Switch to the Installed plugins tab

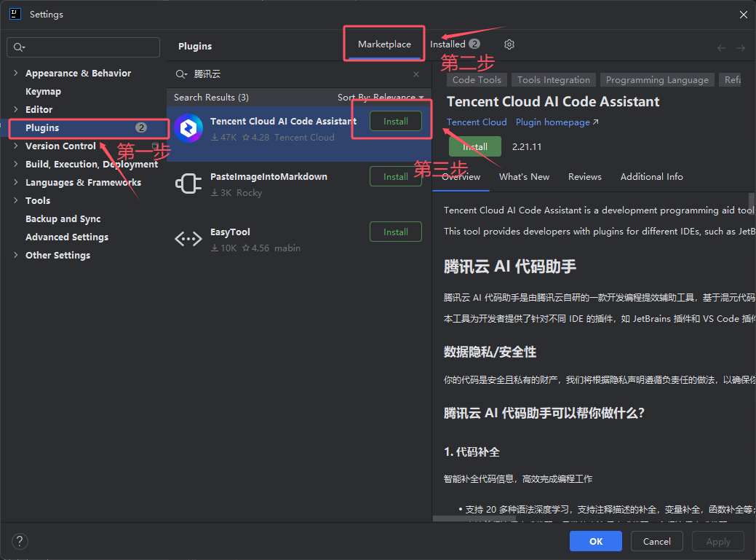(x=455, y=44)
